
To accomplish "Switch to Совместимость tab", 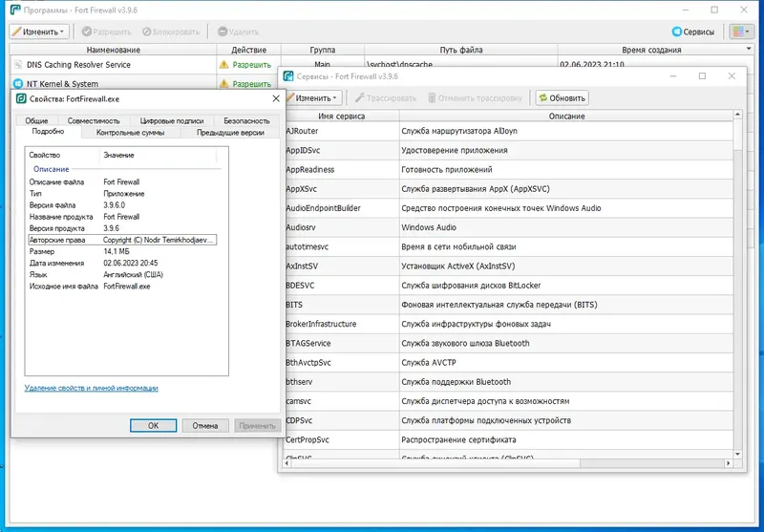I will (x=94, y=120).
